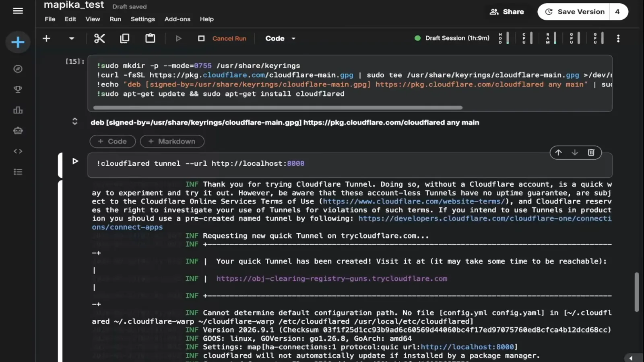Open the Edit menu
Image resolution: width=644 pixels, height=362 pixels.
pyautogui.click(x=70, y=19)
